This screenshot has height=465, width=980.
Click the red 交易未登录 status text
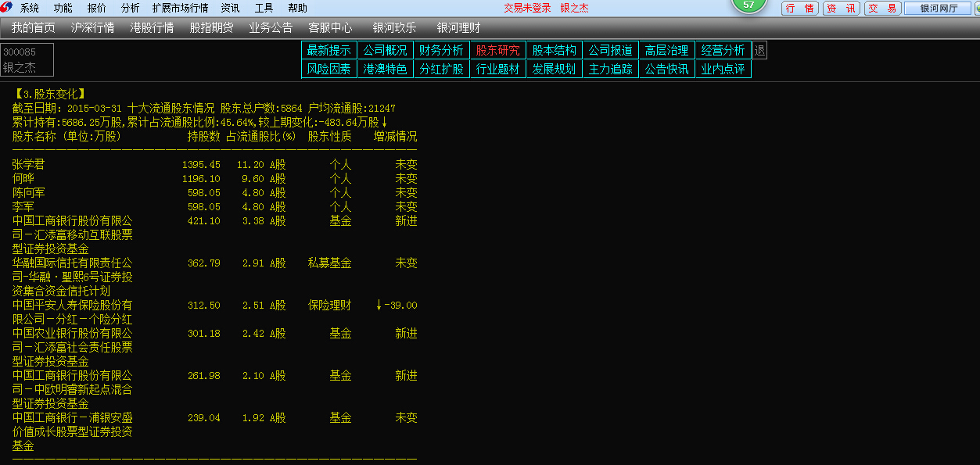527,8
